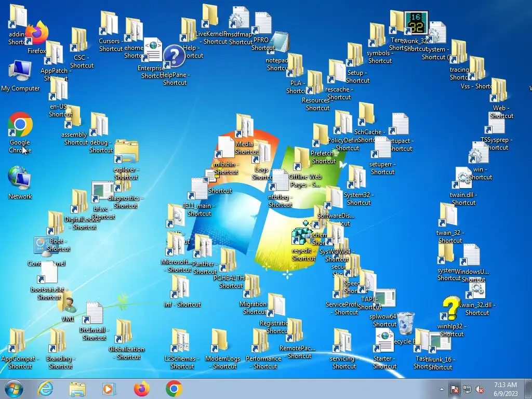Select the splwow64 shortcut icon

pyautogui.click(x=384, y=299)
